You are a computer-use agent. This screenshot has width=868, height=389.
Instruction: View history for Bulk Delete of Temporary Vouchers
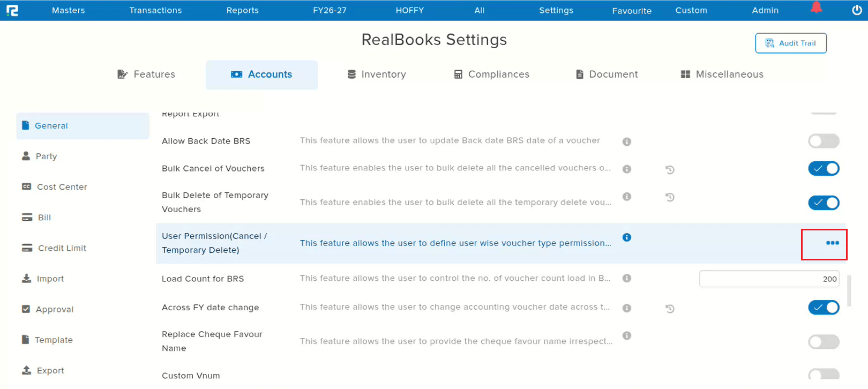coord(670,197)
